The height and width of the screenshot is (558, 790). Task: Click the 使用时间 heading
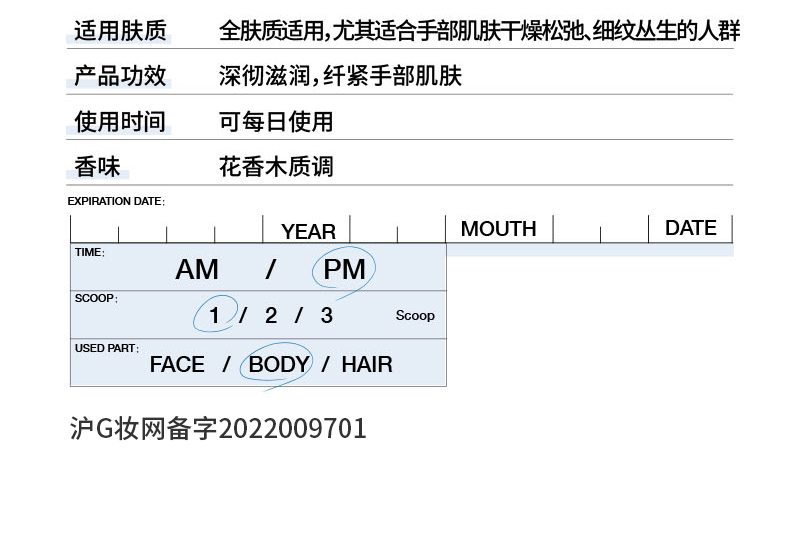[x=120, y=122]
